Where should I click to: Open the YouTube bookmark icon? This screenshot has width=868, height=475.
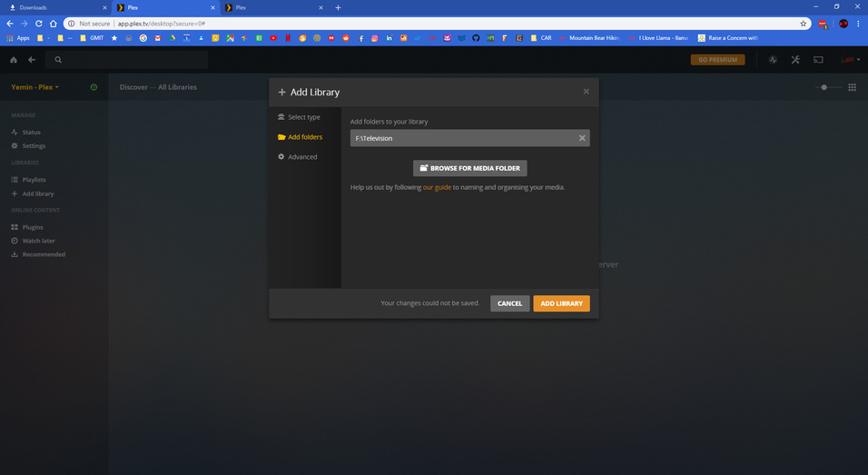click(273, 38)
